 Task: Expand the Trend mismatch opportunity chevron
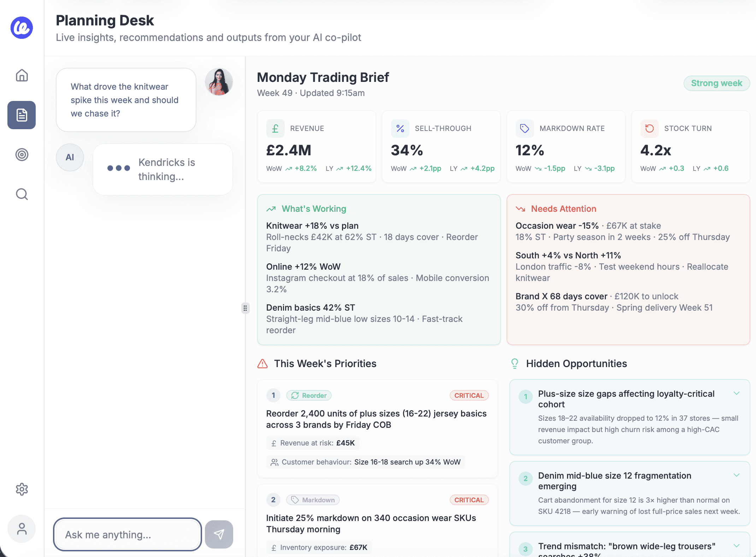point(737,546)
